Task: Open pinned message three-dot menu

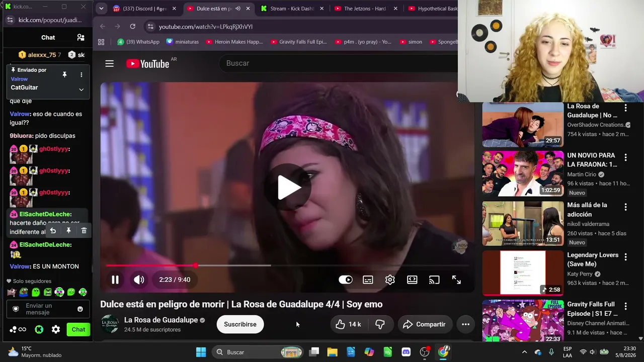Action: [x=81, y=74]
